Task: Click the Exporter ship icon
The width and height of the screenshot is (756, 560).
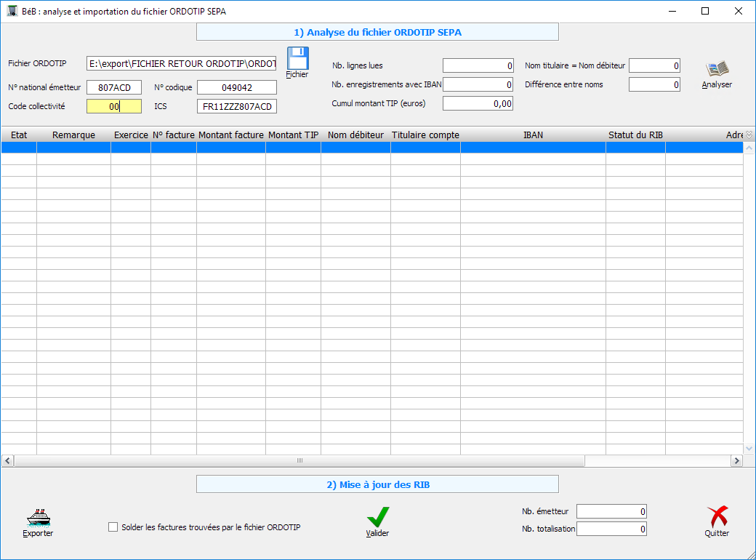Action: pos(38,518)
